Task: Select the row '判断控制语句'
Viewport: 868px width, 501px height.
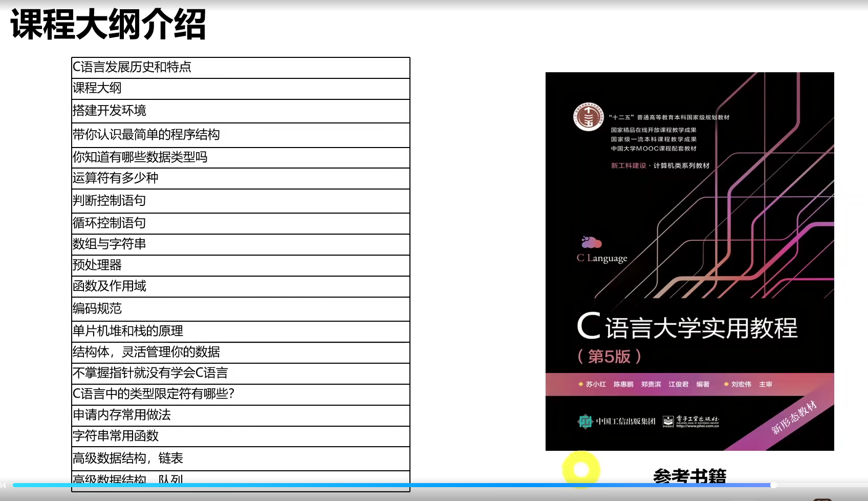Action: 241,201
